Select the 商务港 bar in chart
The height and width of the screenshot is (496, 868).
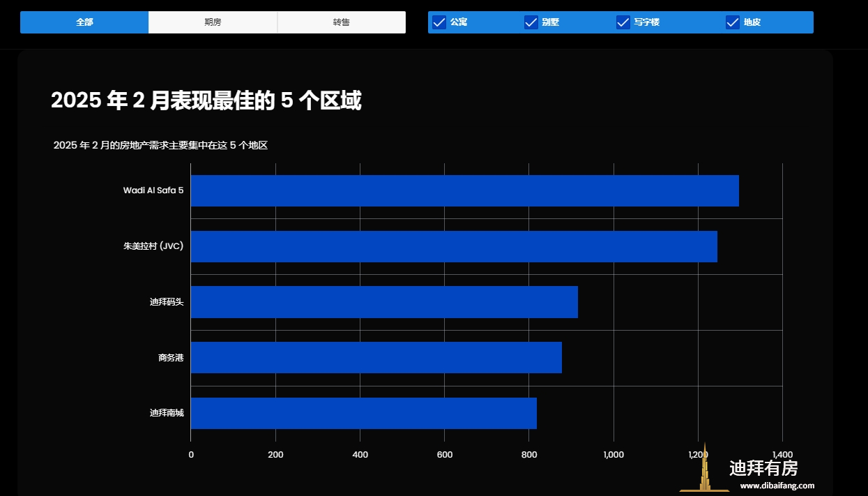point(376,358)
